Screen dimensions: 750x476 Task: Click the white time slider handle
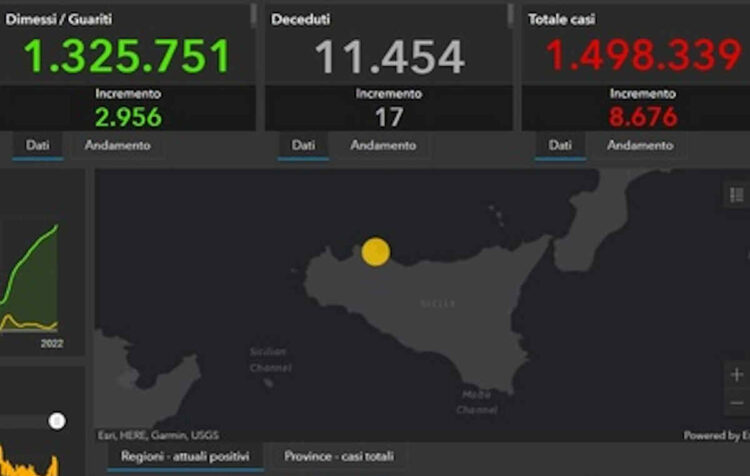(x=57, y=421)
